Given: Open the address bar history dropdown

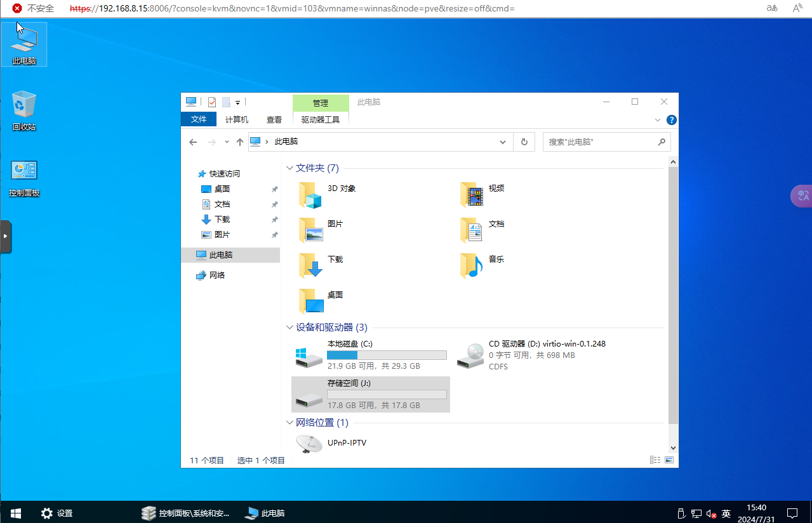Looking at the screenshot, I should [x=503, y=142].
